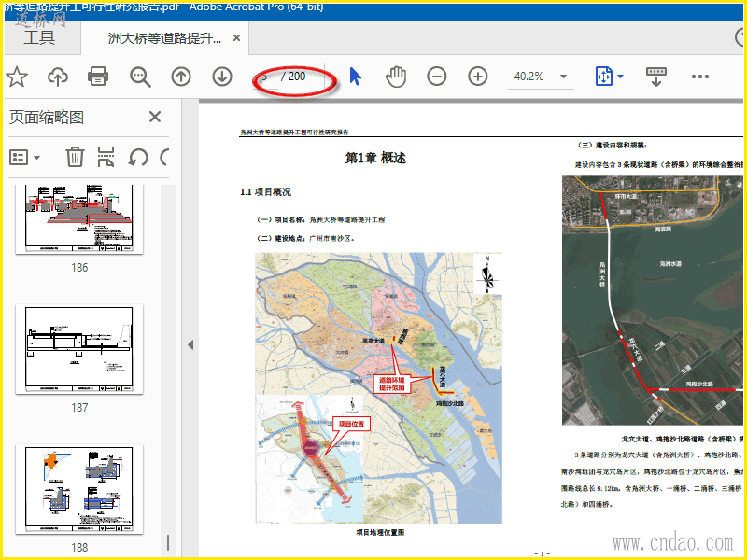Expand the fit page options arrow
Viewport: 747px width, 560px height.
[x=621, y=77]
